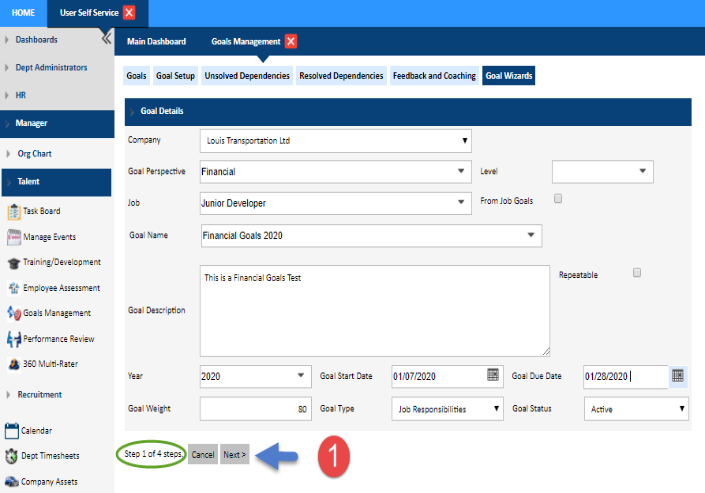Open the Goal Status dropdown
Image resolution: width=705 pixels, height=493 pixels.
point(636,409)
